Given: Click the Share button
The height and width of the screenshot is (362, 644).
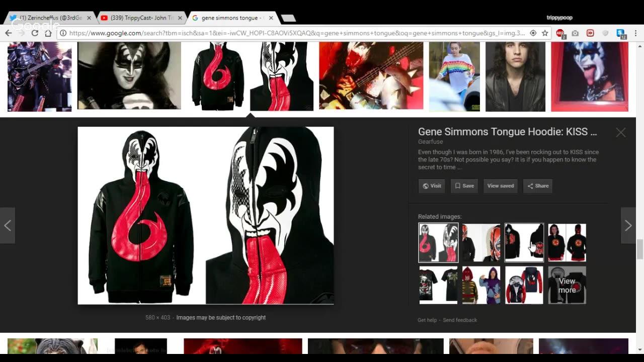Looking at the screenshot, I should pyautogui.click(x=538, y=186).
